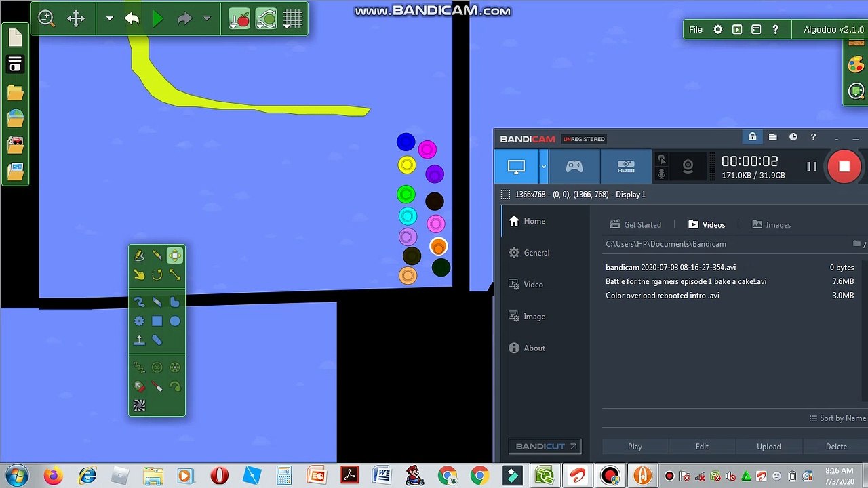
Task: Open undo history dropdown arrow
Action: [x=109, y=19]
